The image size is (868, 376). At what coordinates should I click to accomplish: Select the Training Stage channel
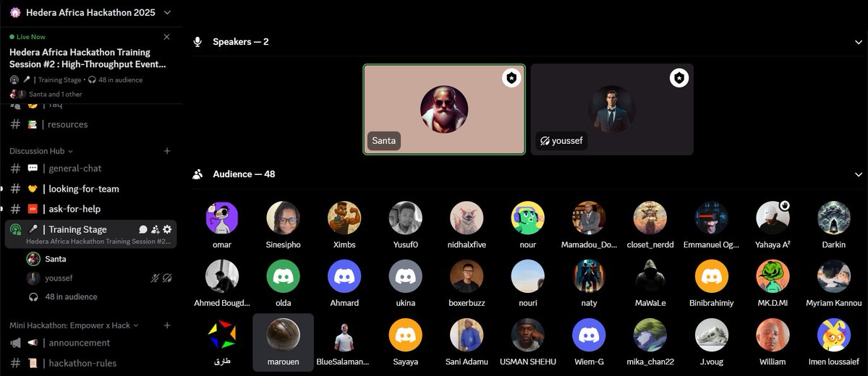[90, 234]
